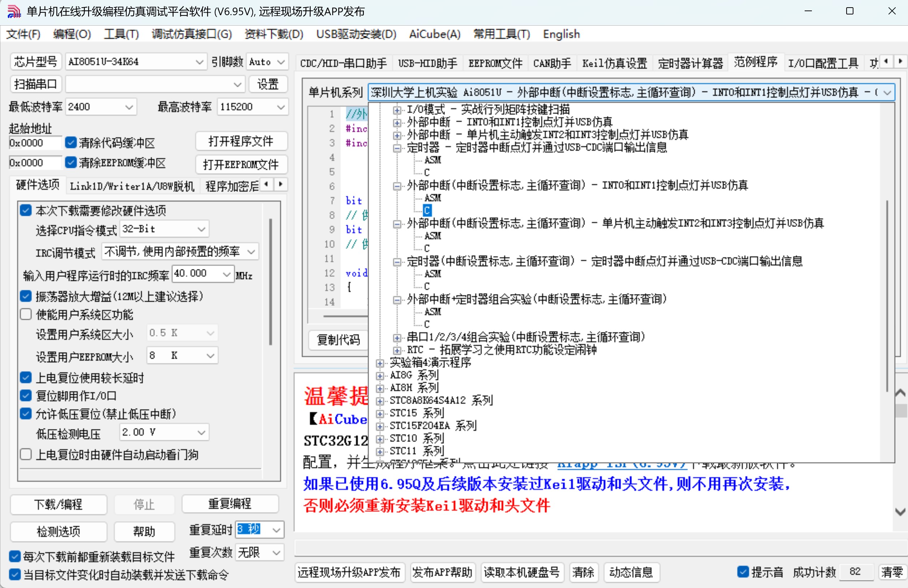
Task: Switch to CDC/HID-串口助手 tab
Action: point(343,63)
